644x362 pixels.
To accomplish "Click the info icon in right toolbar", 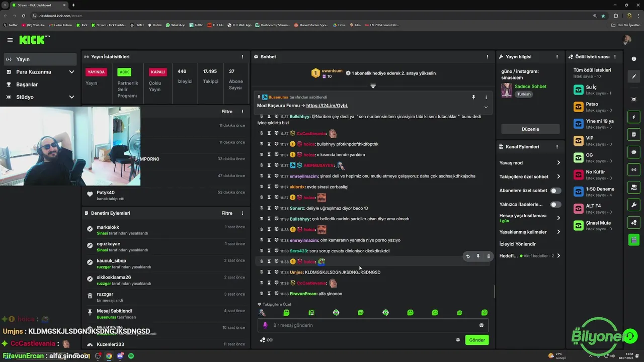I will [634, 59].
